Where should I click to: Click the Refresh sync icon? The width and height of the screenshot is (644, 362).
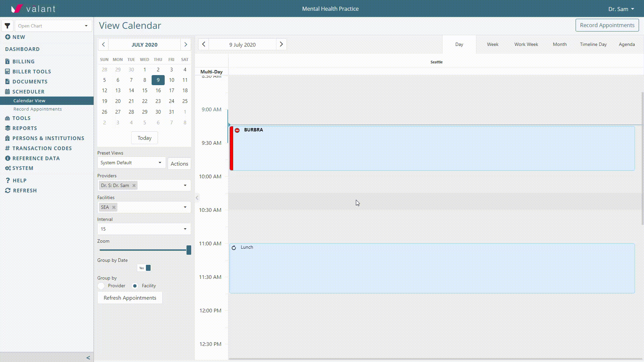(8, 190)
